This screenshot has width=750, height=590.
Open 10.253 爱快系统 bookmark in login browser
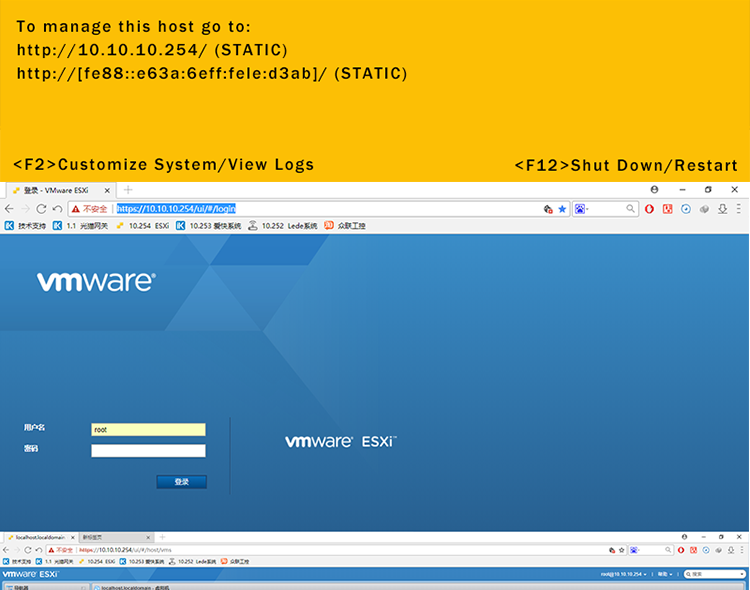coord(209,226)
